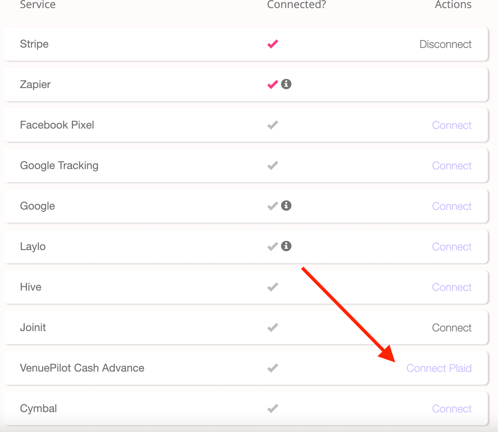Click the info icon next to Zapier

click(x=286, y=84)
